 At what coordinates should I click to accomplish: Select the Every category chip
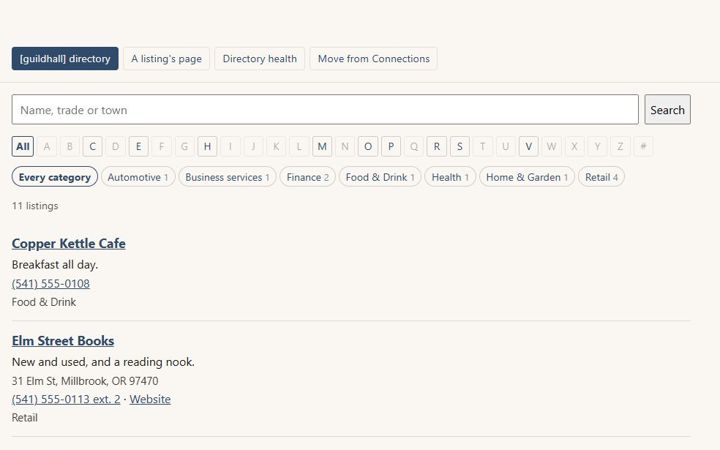(x=55, y=177)
